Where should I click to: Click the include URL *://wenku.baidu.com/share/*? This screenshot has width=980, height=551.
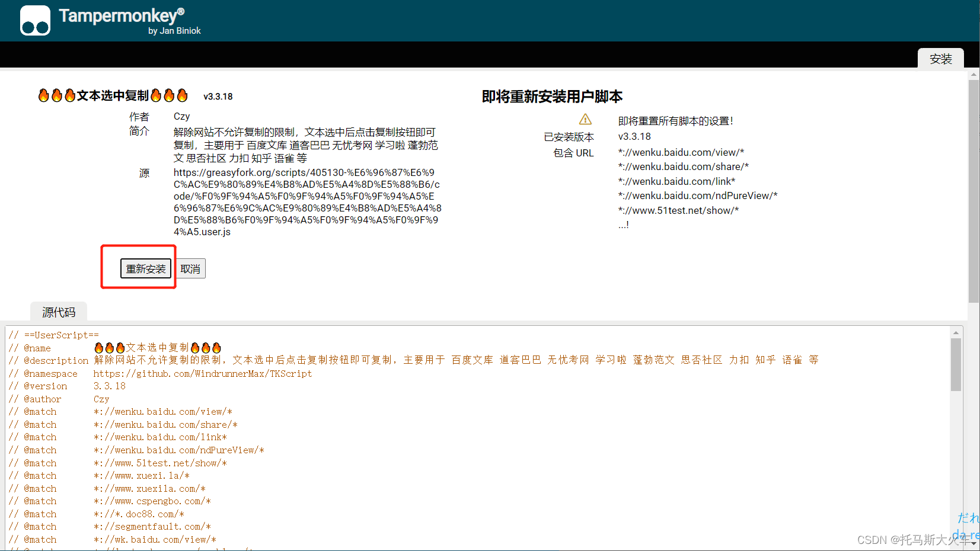point(684,166)
